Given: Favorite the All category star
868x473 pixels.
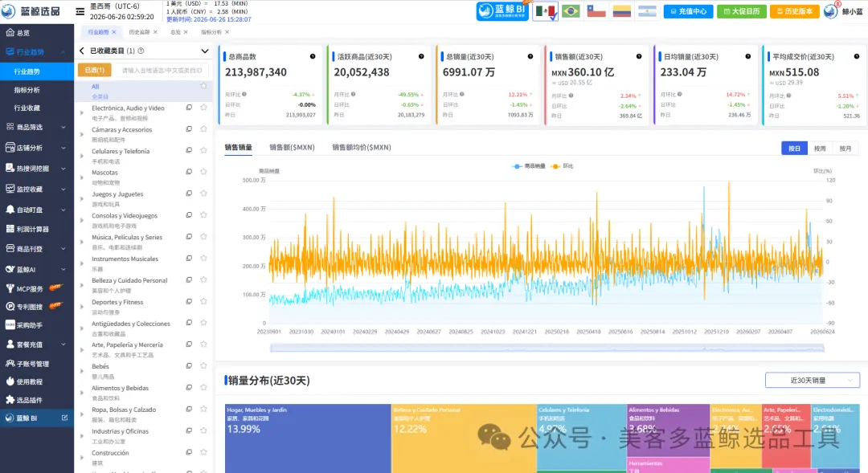Looking at the screenshot, I should click(203, 86).
